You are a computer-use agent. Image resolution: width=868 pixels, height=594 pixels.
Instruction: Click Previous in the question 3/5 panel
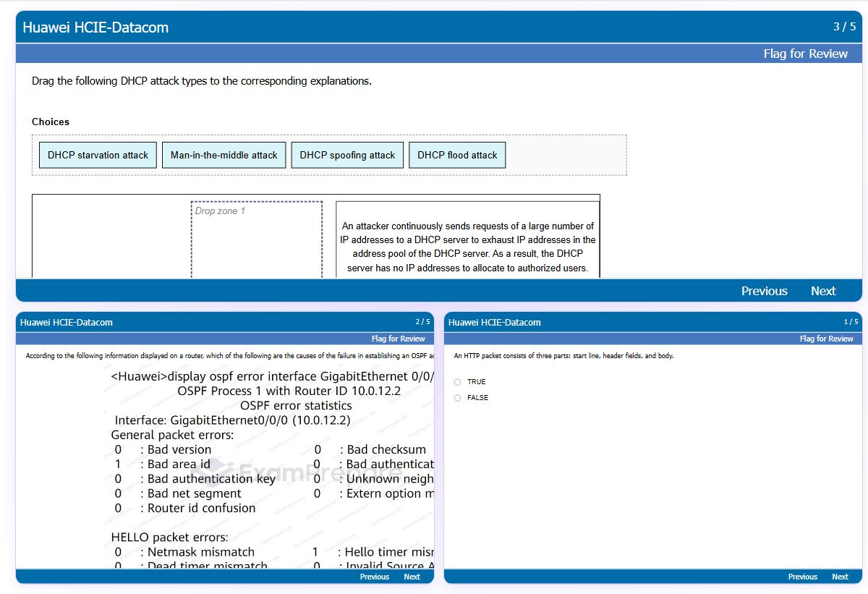pyautogui.click(x=764, y=291)
